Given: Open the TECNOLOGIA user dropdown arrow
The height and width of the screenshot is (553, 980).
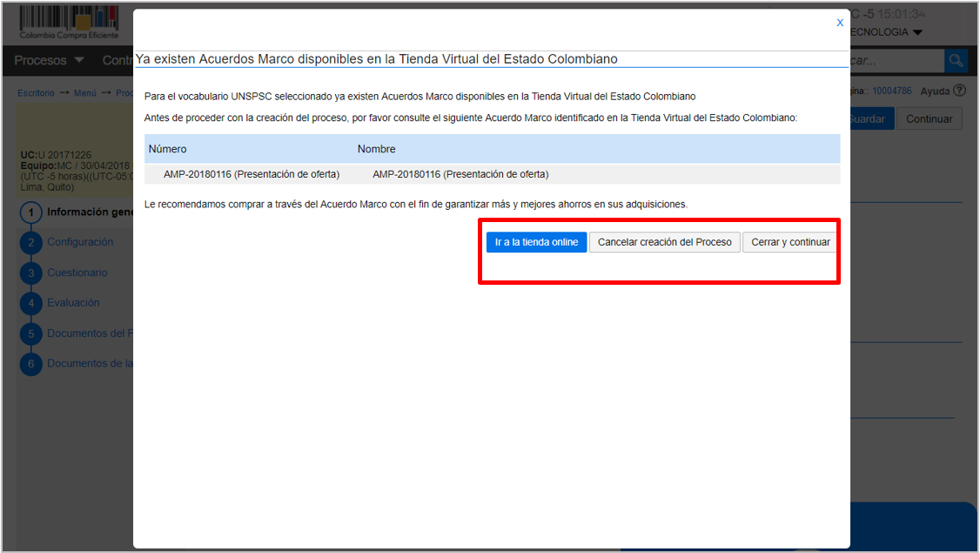Looking at the screenshot, I should 917,32.
